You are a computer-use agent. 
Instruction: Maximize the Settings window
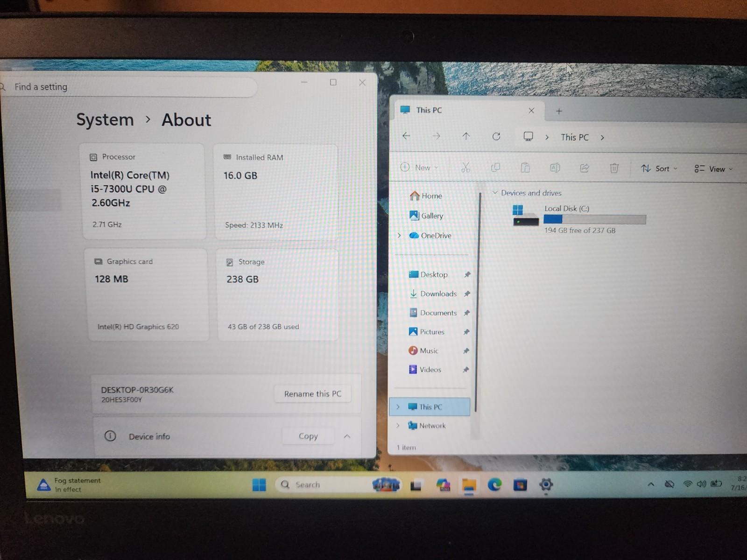(333, 82)
